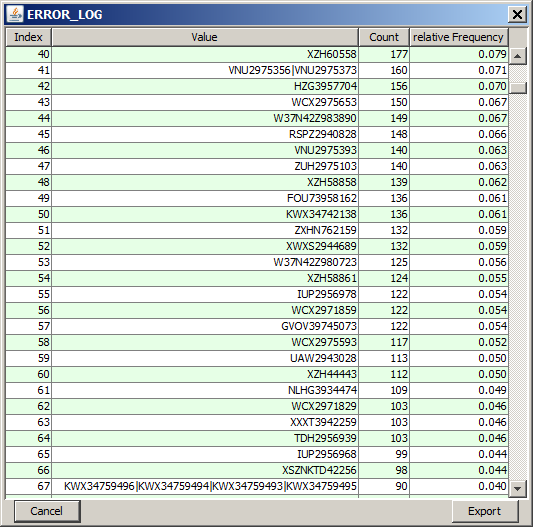
Task: Select value XZH58861
Action: [x=205, y=278]
